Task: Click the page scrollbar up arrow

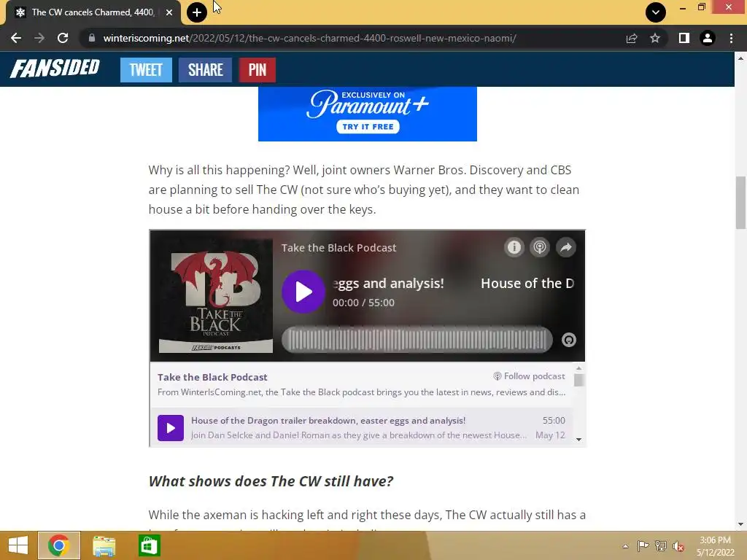Action: (740, 58)
